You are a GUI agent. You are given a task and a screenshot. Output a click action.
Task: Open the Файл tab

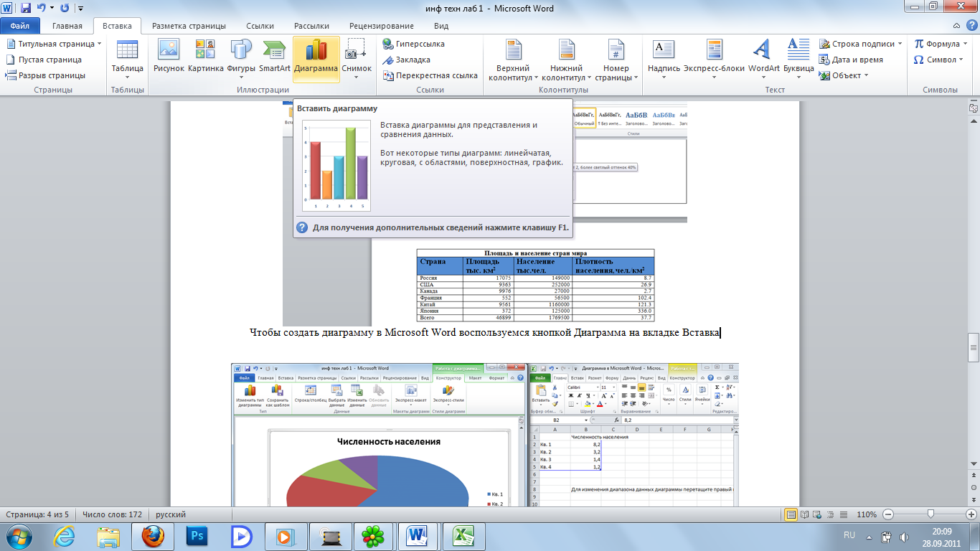click(19, 26)
